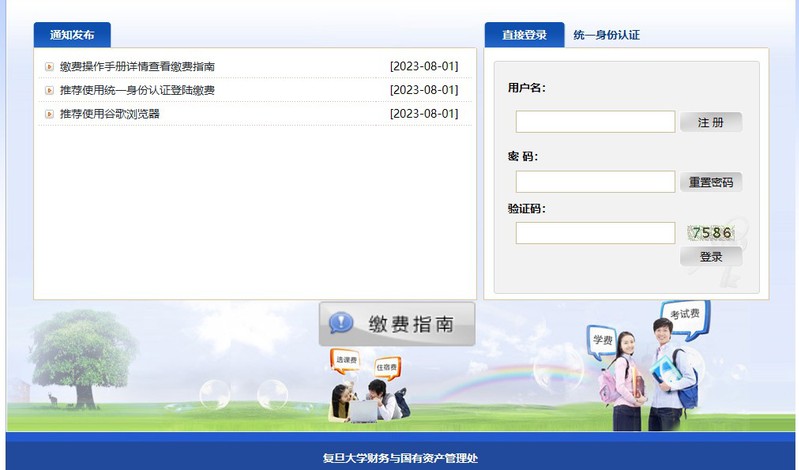Focus the 密码 input field
799x470 pixels.
pyautogui.click(x=595, y=182)
